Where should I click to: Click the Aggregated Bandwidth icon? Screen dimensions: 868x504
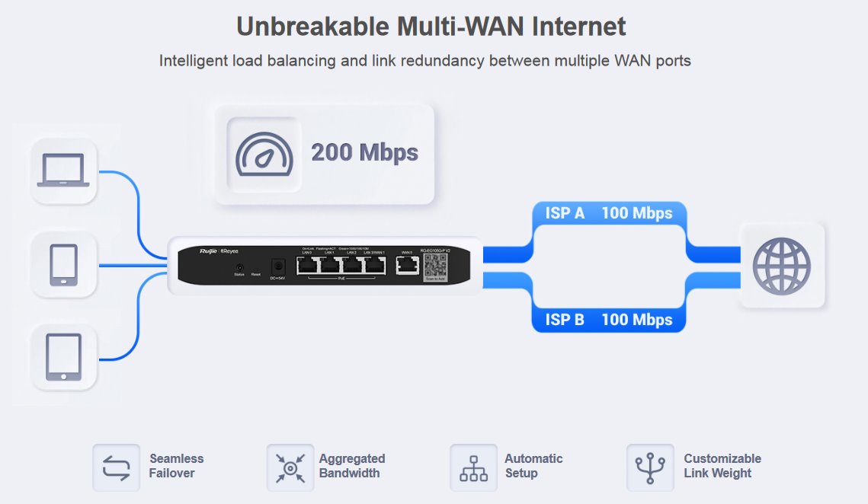[x=290, y=468]
